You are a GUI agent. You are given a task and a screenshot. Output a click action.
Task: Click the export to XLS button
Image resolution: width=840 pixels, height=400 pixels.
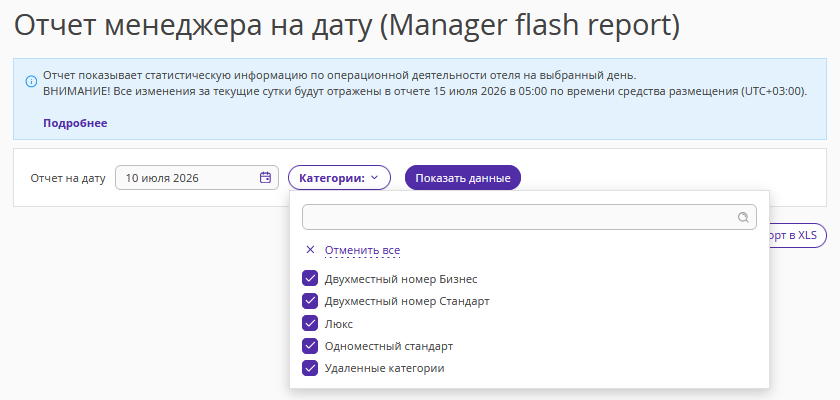coord(797,236)
